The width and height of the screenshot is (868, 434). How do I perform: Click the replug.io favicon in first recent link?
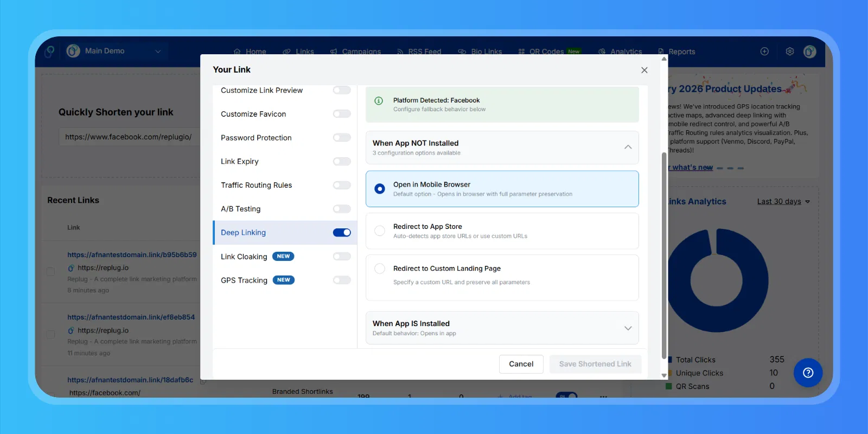(x=71, y=268)
